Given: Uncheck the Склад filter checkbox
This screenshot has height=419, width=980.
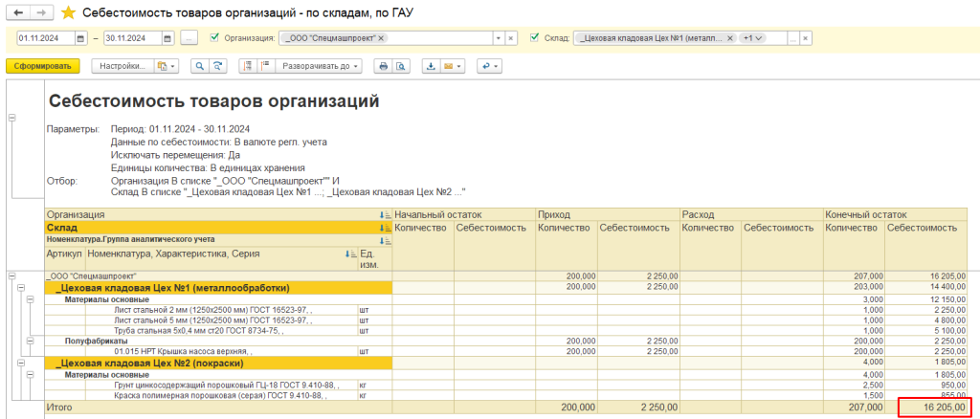Looking at the screenshot, I should click(x=534, y=37).
